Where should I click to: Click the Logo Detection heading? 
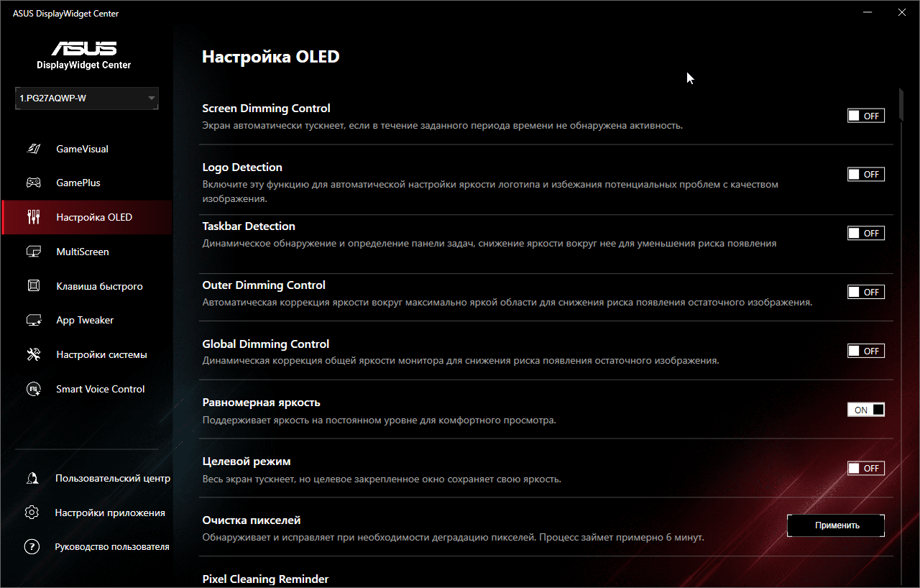(242, 167)
